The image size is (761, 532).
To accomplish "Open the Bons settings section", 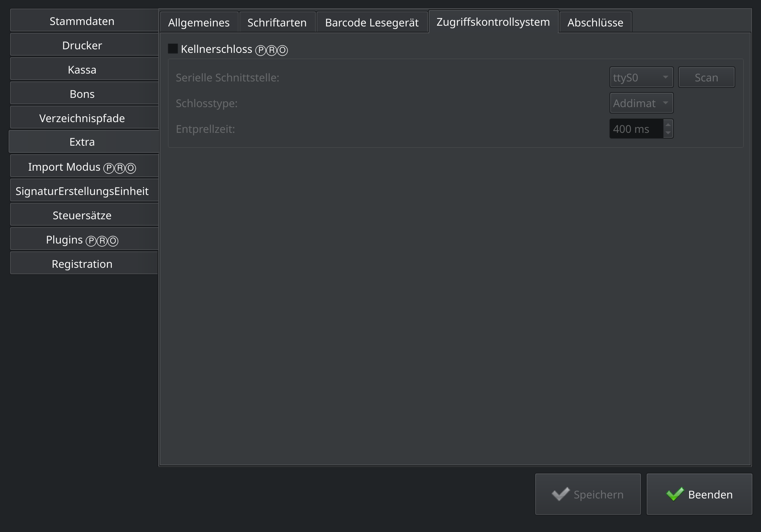I will coord(84,94).
